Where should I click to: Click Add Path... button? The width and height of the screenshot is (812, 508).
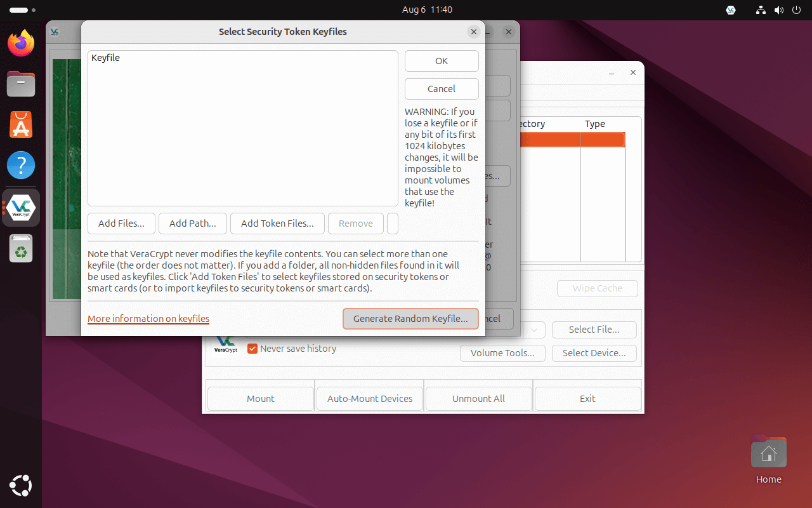click(192, 224)
